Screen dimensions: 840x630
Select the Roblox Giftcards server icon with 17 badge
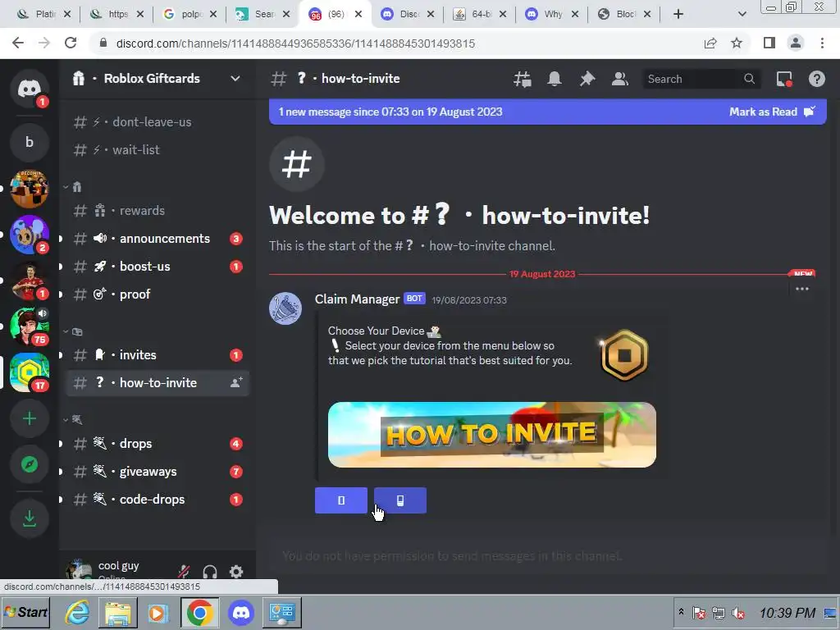pos(30,372)
